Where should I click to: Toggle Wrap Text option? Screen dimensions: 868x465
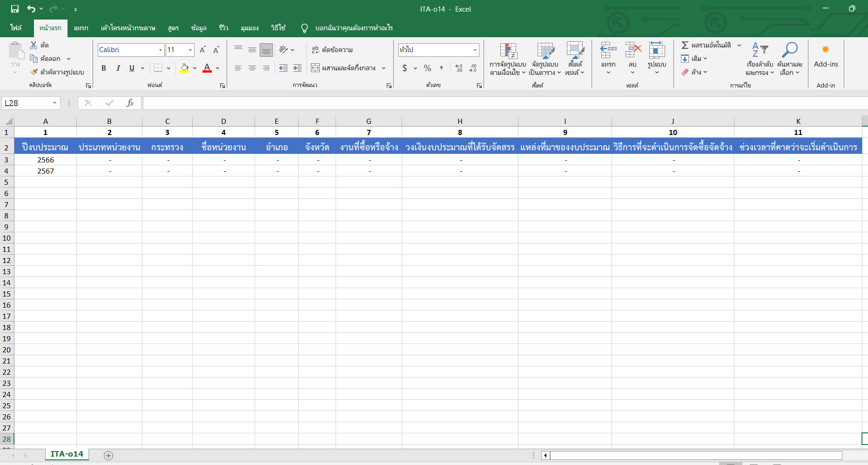pyautogui.click(x=332, y=50)
